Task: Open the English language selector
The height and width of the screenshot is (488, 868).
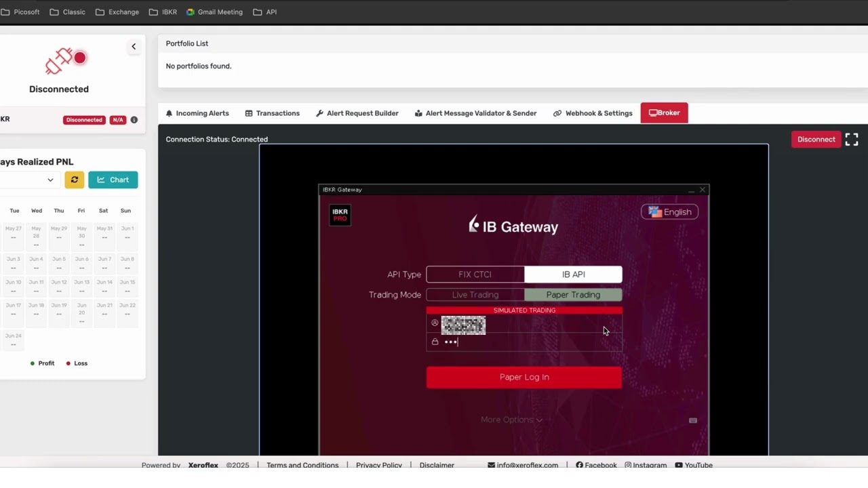Action: coord(669,212)
